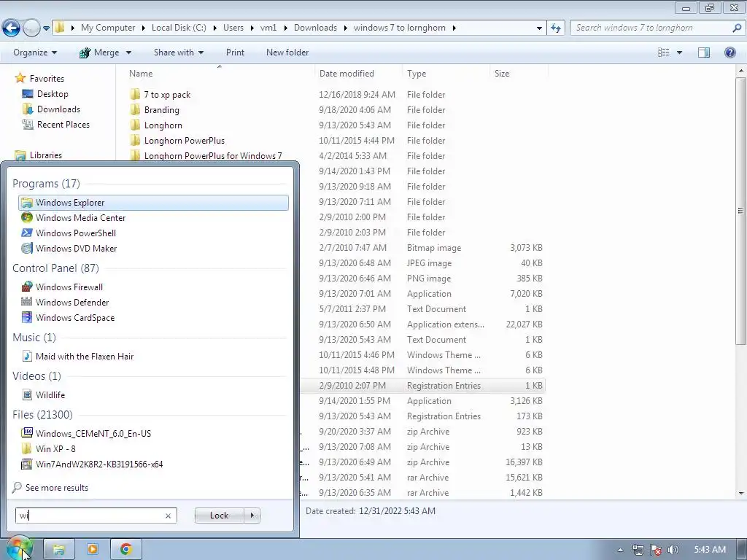Open Recent Places in navigation pane
747x560 pixels.
pos(63,124)
